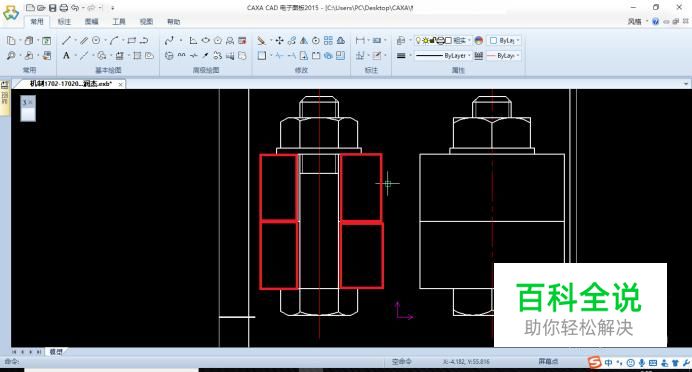Image resolution: width=692 pixels, height=372 pixels.
Task: Open the color ByLayer dropdown
Action: 505,41
